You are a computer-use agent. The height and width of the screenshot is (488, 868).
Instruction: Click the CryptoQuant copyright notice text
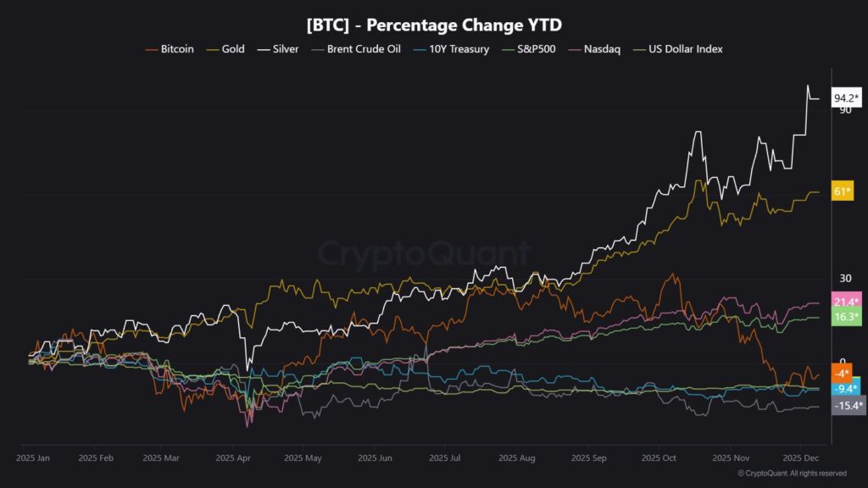792,474
